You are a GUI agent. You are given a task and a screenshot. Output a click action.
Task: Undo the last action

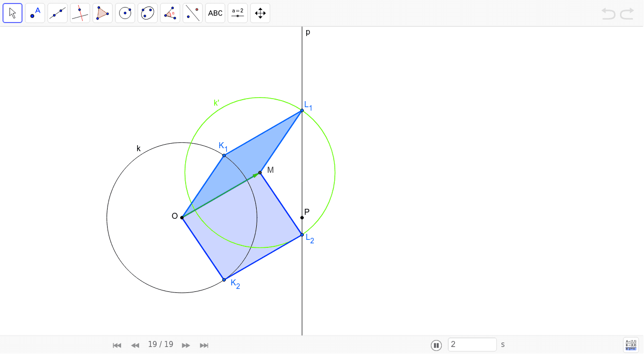(608, 14)
